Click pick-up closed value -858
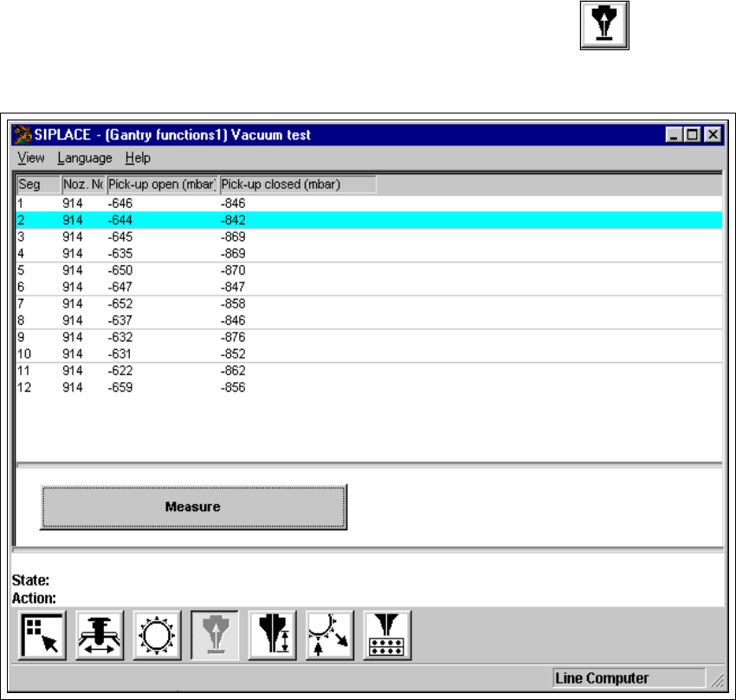 (x=233, y=304)
